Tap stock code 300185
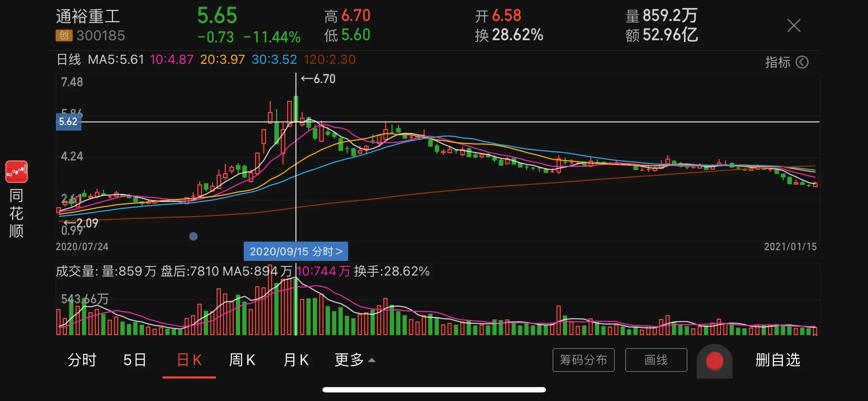 point(100,36)
